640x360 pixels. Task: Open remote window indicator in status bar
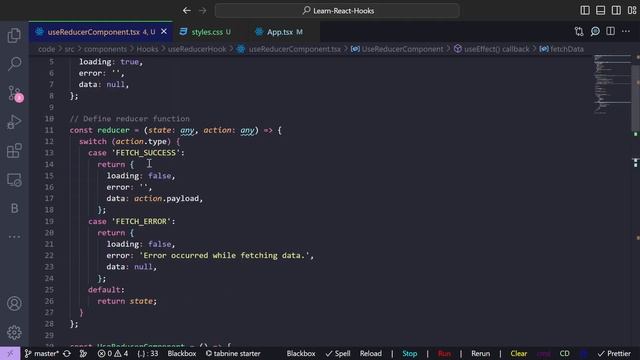[x=10, y=353]
